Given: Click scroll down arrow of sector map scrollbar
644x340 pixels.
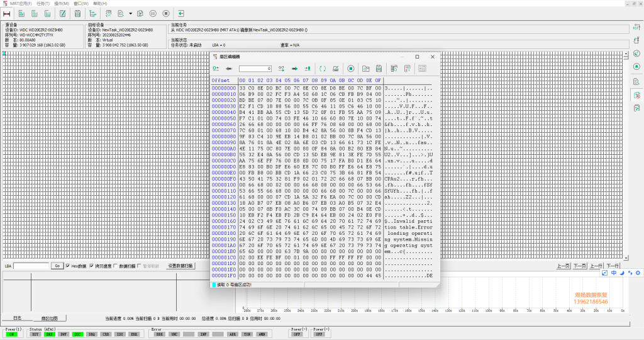Looking at the screenshot, I should pos(626,258).
